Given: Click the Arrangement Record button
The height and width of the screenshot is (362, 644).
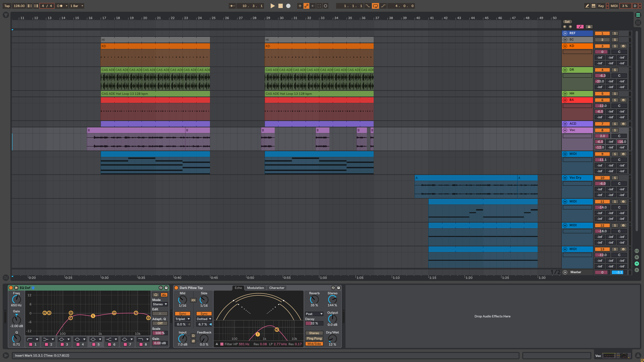Looking at the screenshot, I should coord(288,6).
